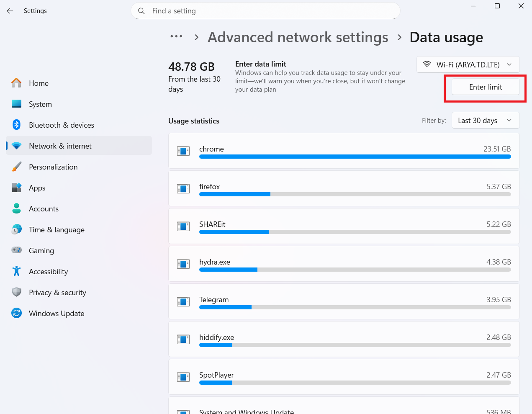Screen dimensions: 532x414
Task: Go to Time & language
Action: click(x=79, y=229)
